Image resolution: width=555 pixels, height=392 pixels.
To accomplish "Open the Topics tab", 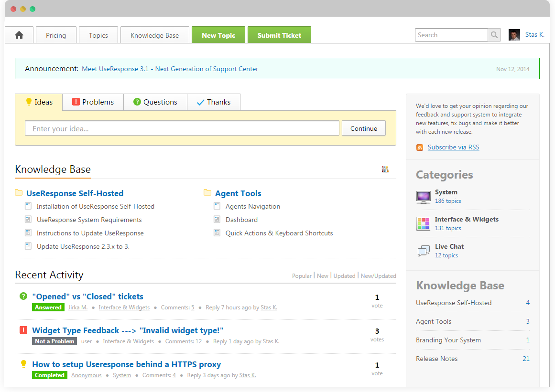I will [98, 35].
